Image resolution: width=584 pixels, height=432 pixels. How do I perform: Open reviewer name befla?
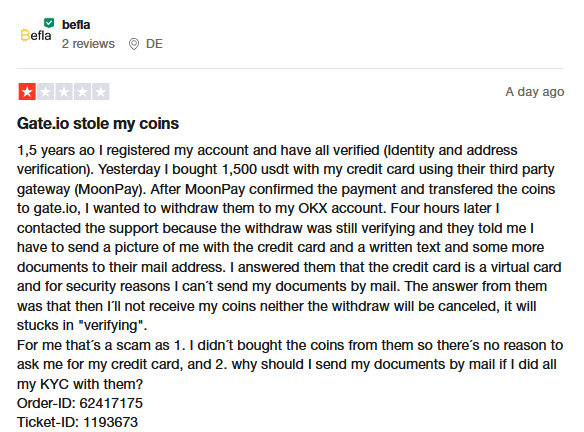pos(76,25)
